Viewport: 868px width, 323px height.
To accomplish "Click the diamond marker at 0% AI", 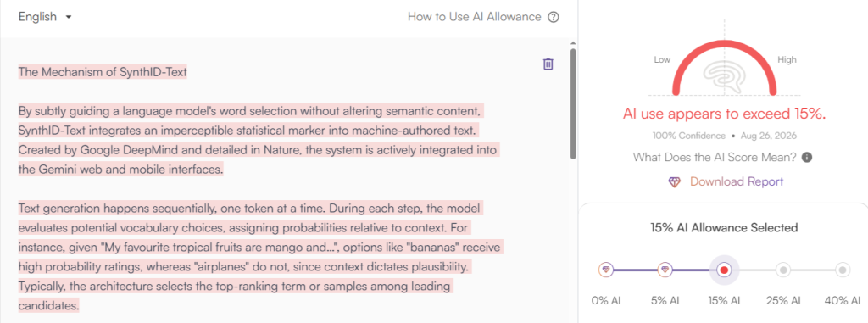I will point(607,270).
